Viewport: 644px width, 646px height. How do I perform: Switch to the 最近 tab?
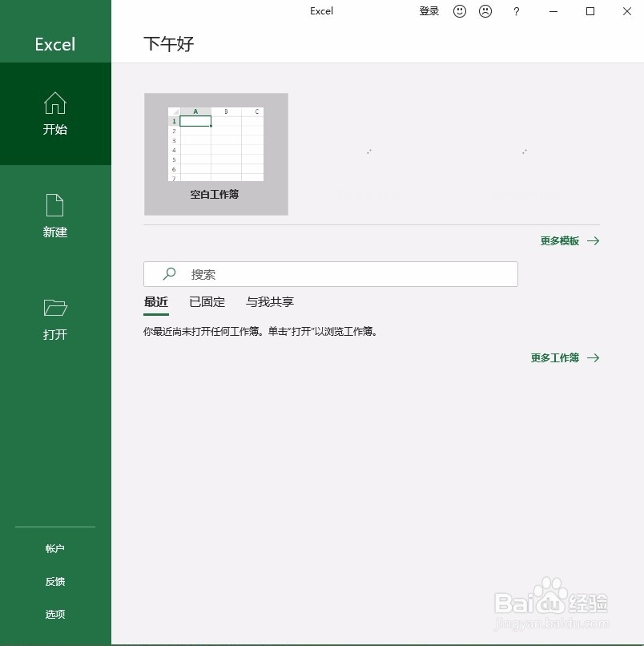156,302
